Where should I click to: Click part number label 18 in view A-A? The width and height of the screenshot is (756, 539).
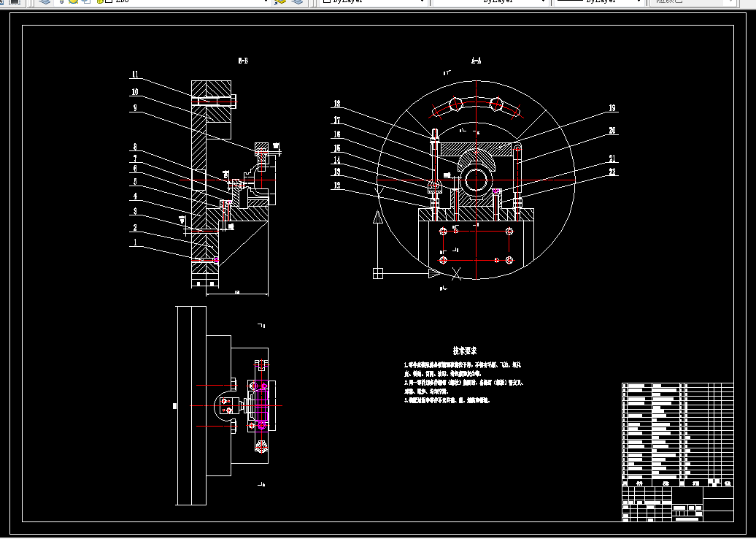(337, 103)
